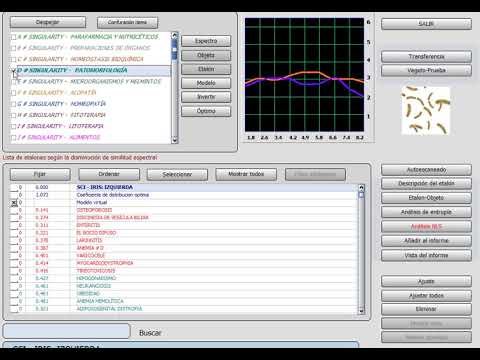This screenshot has height=360, width=480.
Task: Click Mostrar todos
Action: pos(246,174)
